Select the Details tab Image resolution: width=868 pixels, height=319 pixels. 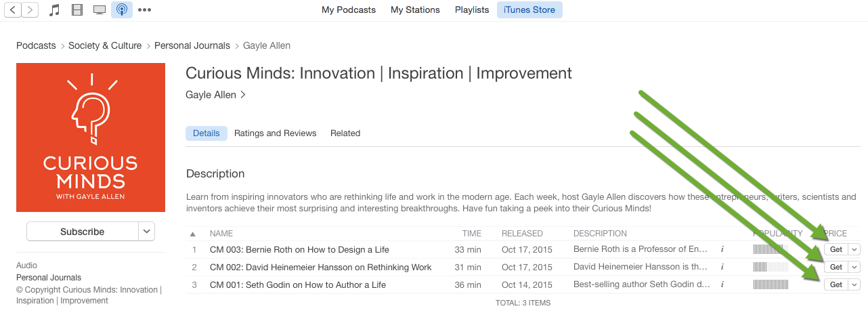click(207, 133)
